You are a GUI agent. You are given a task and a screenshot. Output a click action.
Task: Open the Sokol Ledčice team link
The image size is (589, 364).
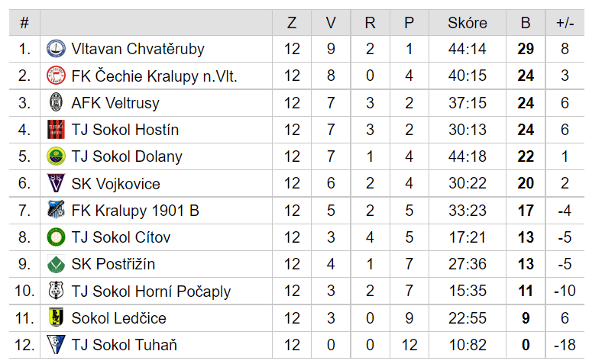pyautogui.click(x=118, y=318)
